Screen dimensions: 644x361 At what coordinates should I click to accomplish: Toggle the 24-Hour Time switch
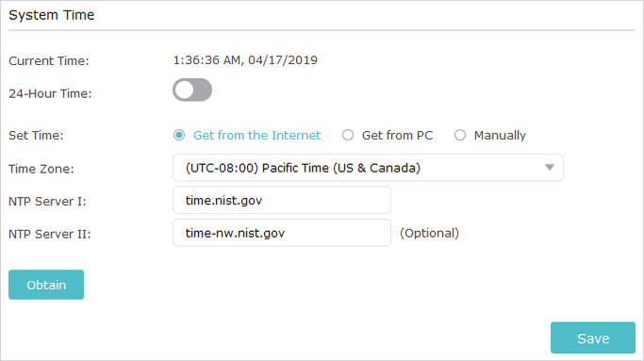pyautogui.click(x=192, y=90)
